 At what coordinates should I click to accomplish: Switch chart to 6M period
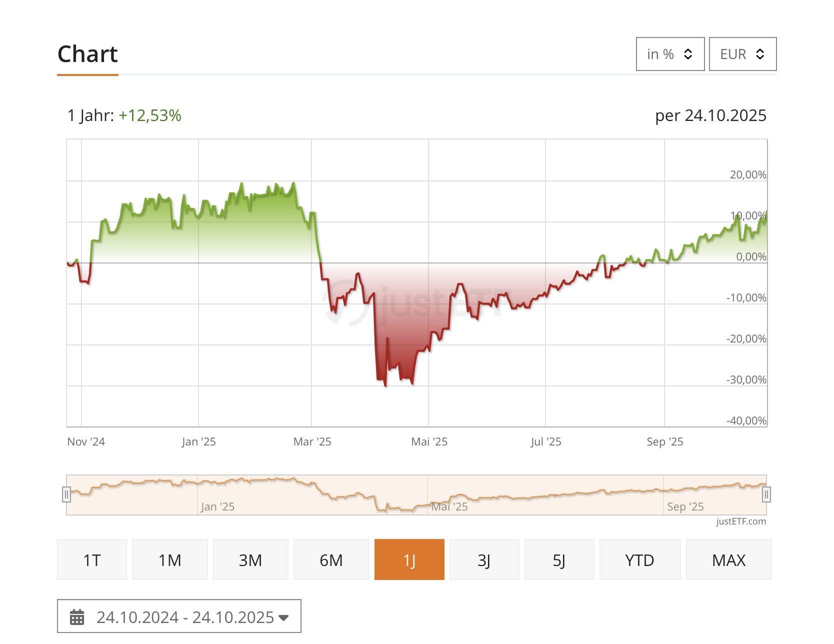coord(331,559)
